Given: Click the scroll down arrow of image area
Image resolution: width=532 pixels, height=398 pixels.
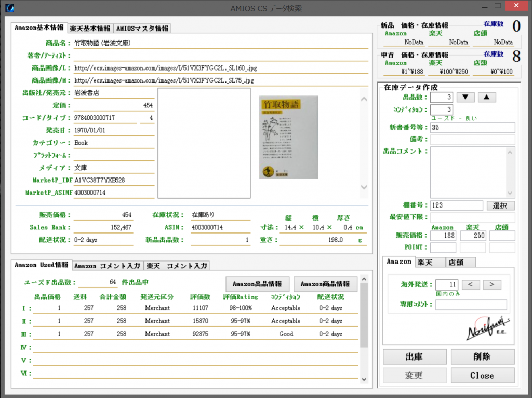Looking at the screenshot, I should point(364,187).
